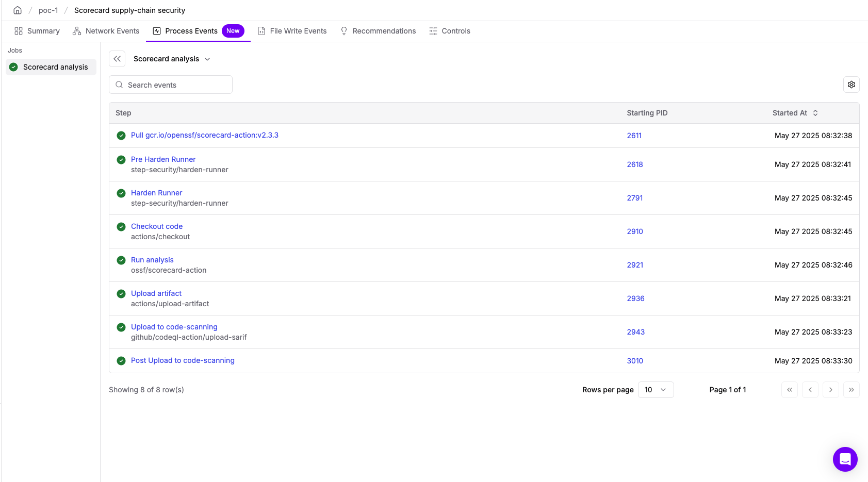Screen dimensions: 868x482
Task: Switch to the Network Events tab
Action: point(106,31)
